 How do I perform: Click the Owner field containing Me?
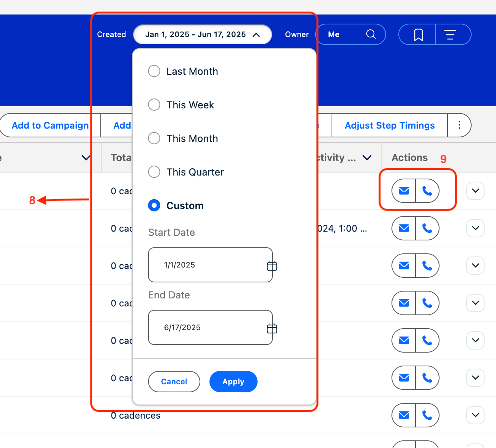[351, 34]
